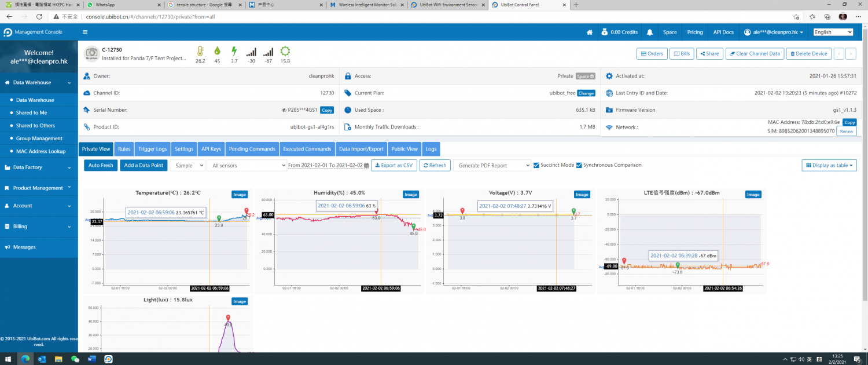Click Renew next to SIM number

pos(847,132)
